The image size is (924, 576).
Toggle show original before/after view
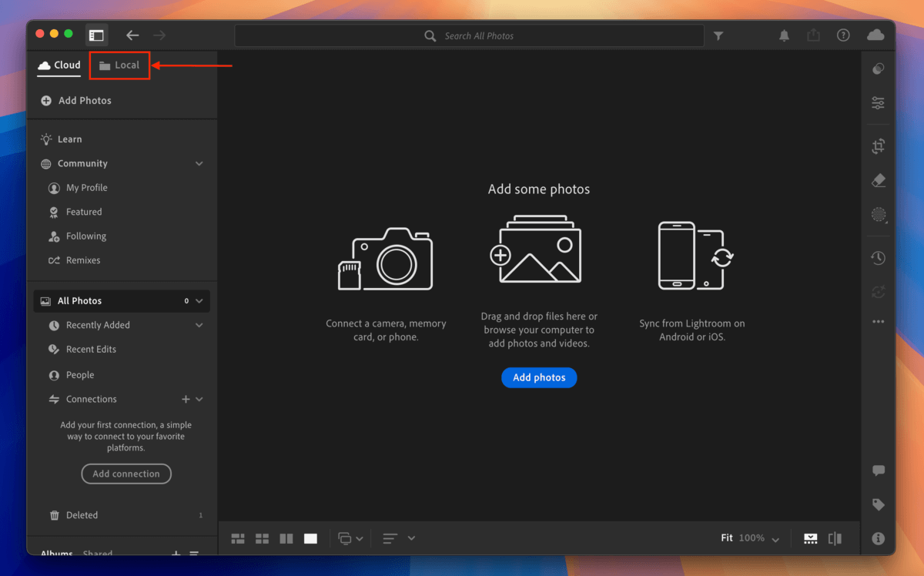[x=835, y=538]
